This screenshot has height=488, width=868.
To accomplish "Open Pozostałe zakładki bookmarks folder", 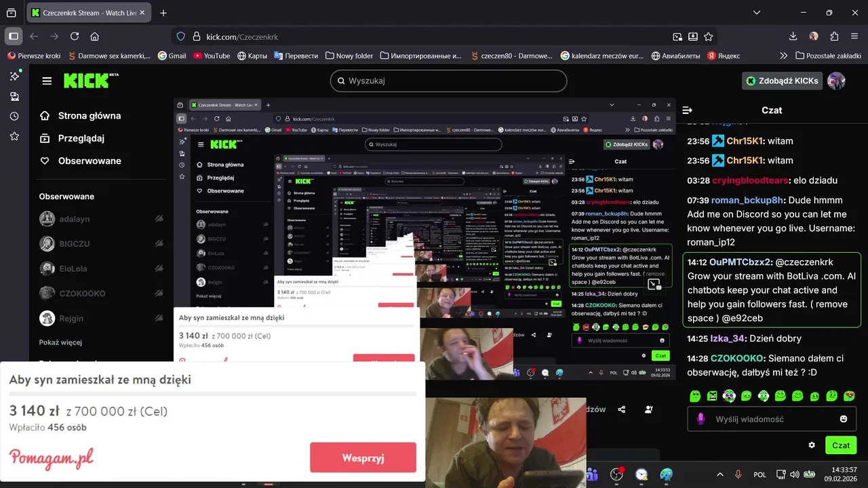I will [x=828, y=56].
